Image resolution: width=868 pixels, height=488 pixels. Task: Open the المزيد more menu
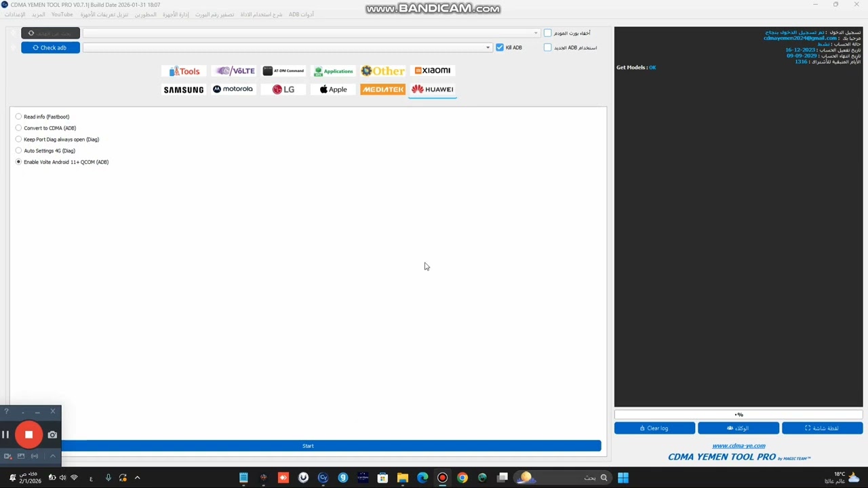click(x=39, y=14)
